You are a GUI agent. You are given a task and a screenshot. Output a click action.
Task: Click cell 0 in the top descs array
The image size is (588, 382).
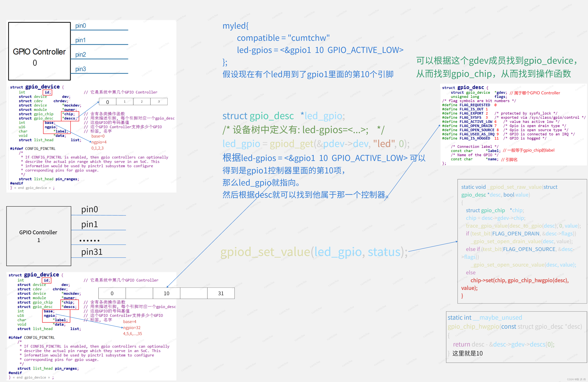tap(107, 102)
